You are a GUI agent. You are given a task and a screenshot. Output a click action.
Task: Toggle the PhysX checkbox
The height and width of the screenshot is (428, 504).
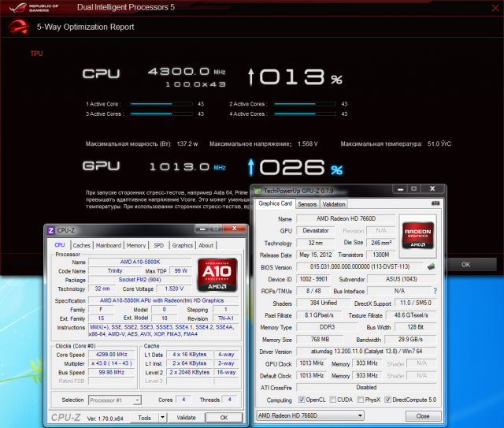coord(361,400)
